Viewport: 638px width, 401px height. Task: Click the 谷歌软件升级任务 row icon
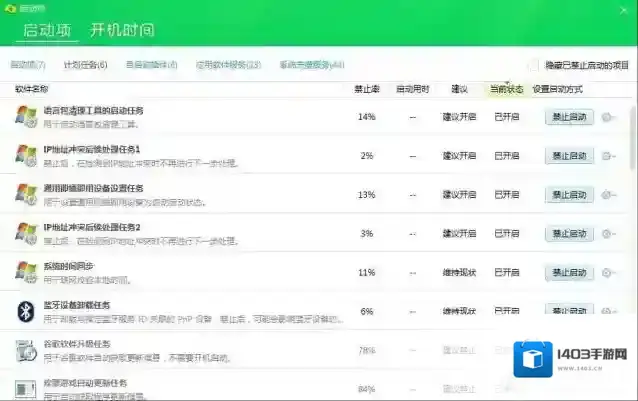coord(26,350)
